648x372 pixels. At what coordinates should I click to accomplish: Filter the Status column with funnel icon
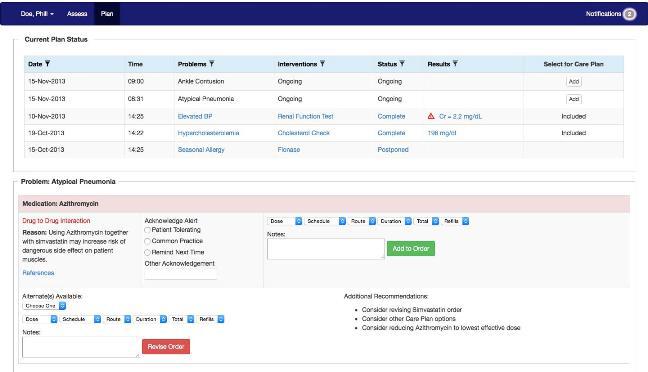coord(402,64)
